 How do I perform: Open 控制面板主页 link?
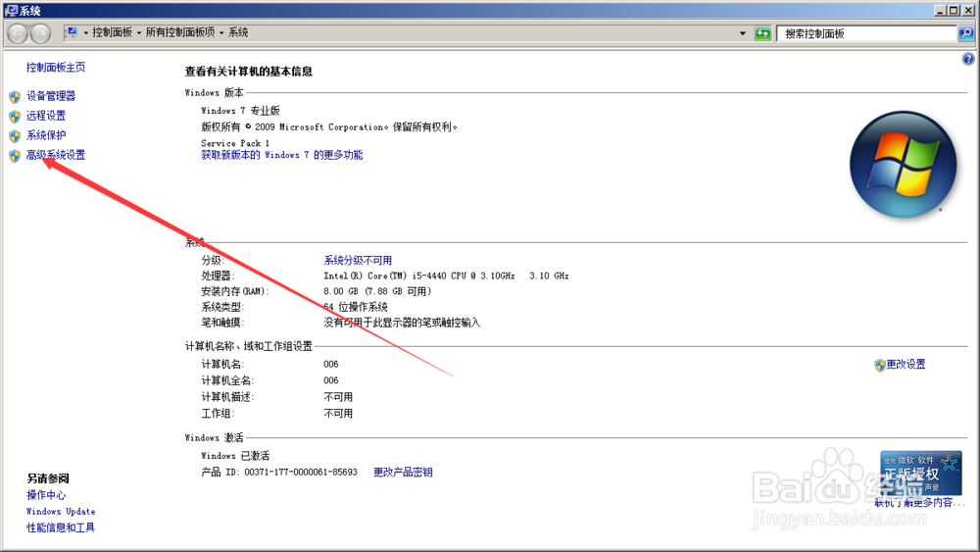click(x=56, y=67)
